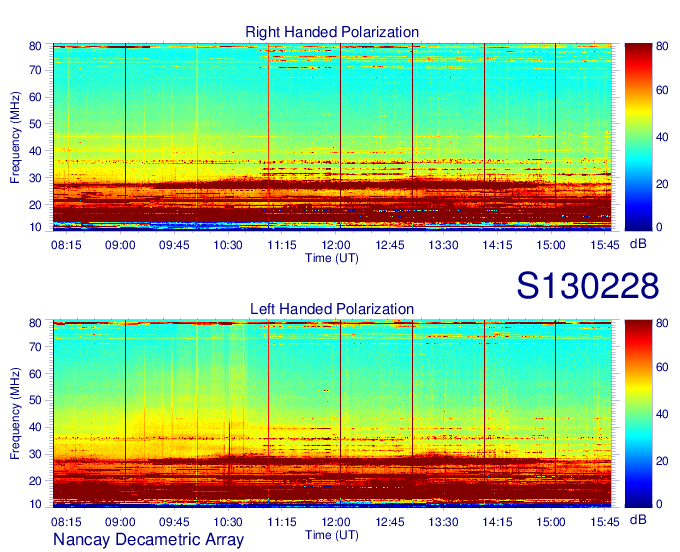Click the S130228 label

coord(588,286)
